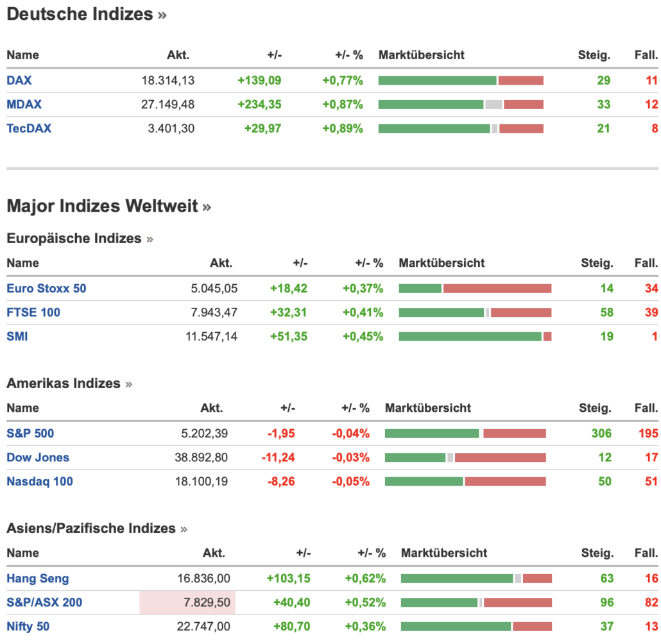The height and width of the screenshot is (644, 661).
Task: Click the TecDAX Marktübersicht bar
Action: [461, 128]
